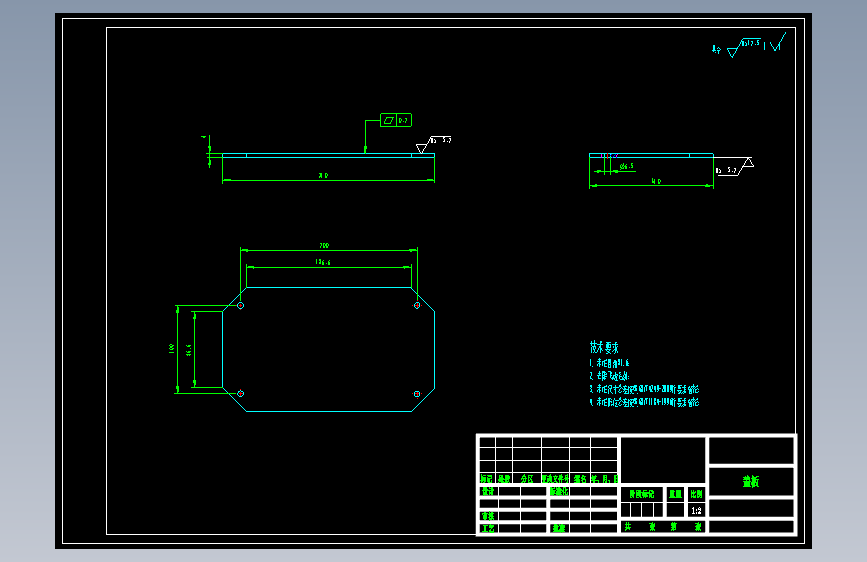
Task: Click the flatness tolerance value cell
Action: tap(404, 120)
